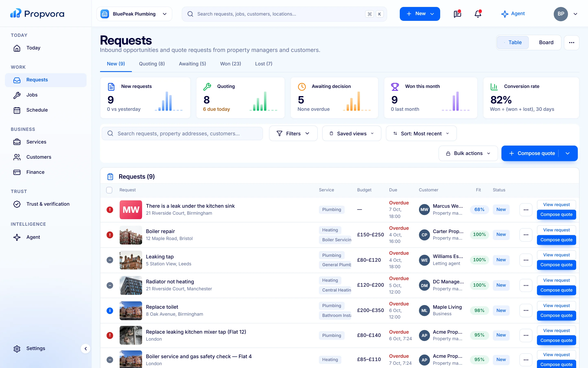The height and width of the screenshot is (368, 588).
Task: Open more actions for Boiler repair row
Action: coord(526,235)
